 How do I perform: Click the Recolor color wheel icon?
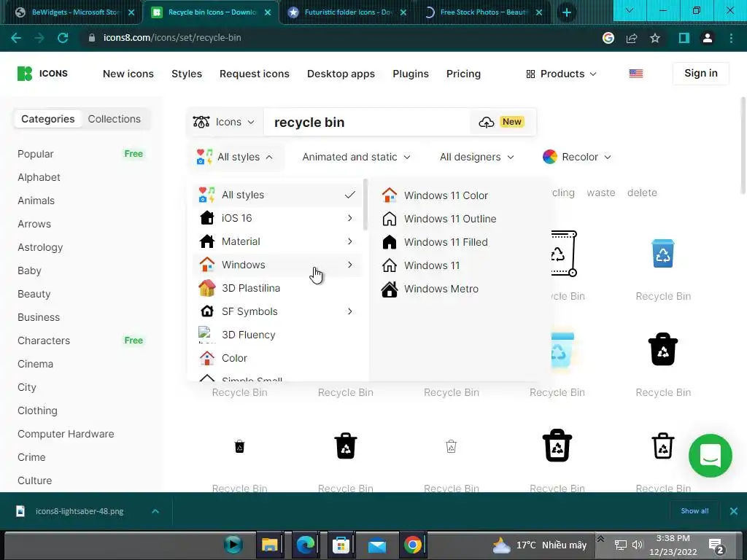(x=550, y=157)
